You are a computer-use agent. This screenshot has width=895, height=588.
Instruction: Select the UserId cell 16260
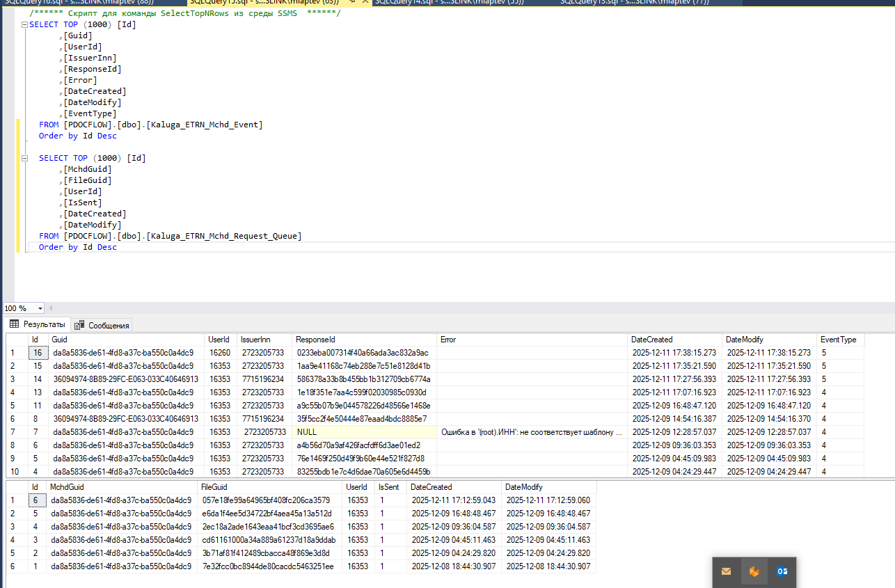point(221,353)
